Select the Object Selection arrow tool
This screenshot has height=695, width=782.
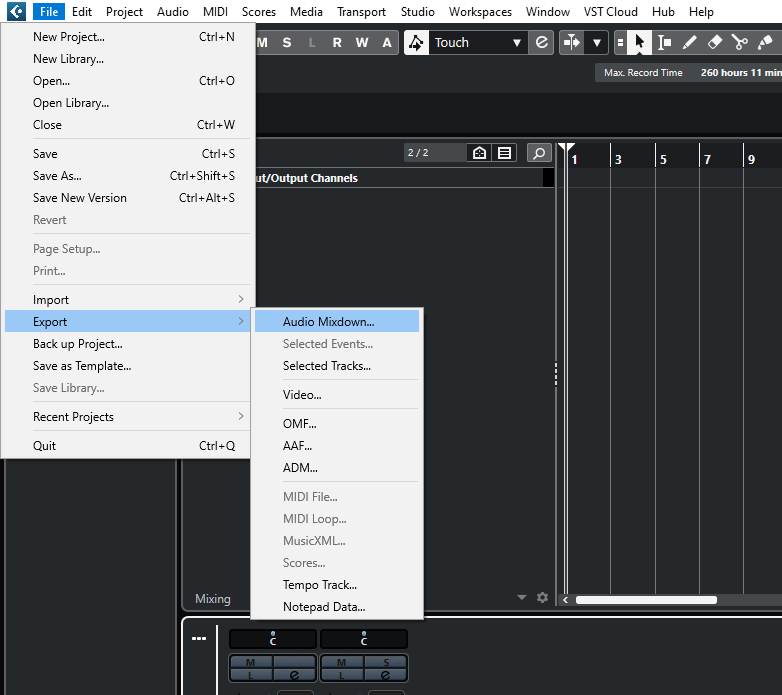[639, 42]
